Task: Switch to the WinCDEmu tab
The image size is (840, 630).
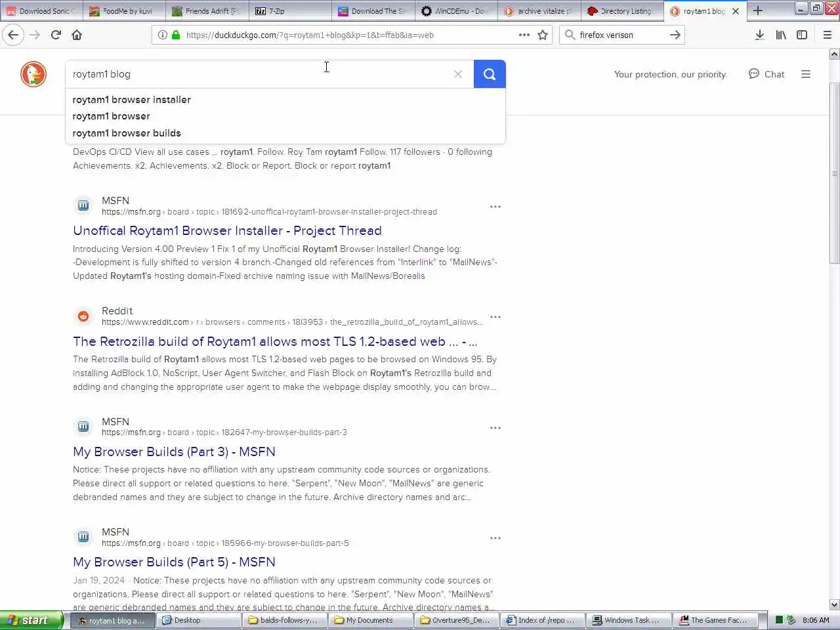Action: coord(456,11)
